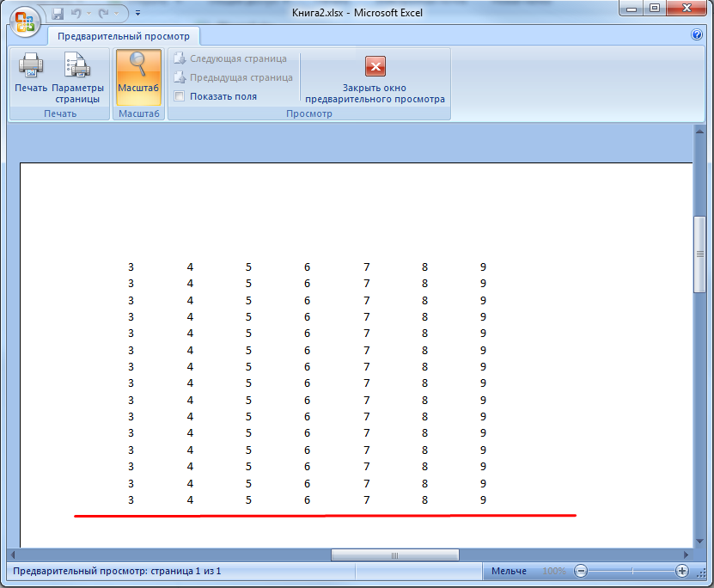Click the zoom out minus icon
714x588 pixels.
point(581,571)
